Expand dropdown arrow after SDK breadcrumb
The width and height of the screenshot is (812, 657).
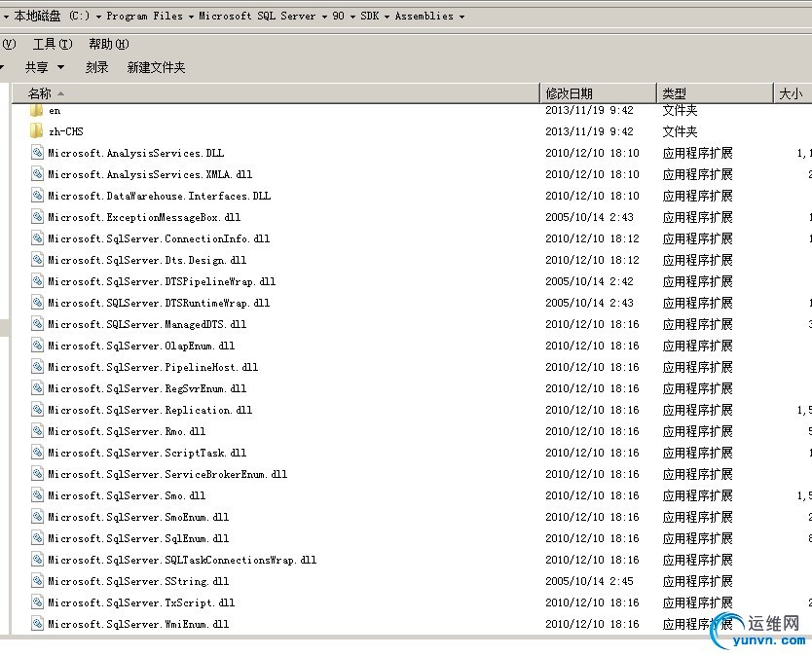387,17
